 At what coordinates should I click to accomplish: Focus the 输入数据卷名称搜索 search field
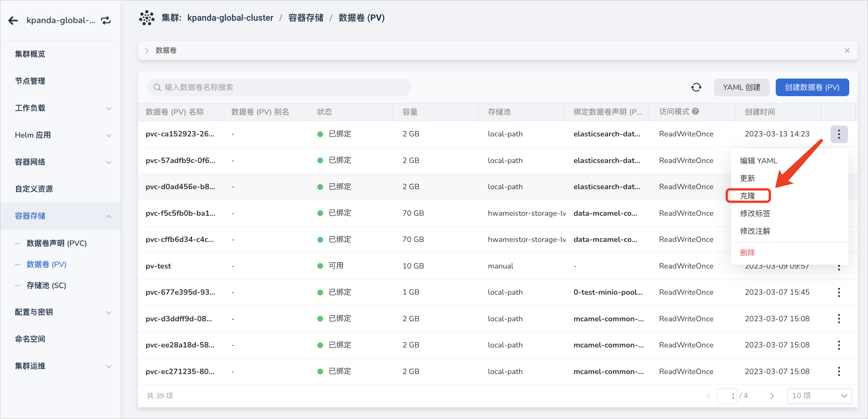coord(279,87)
